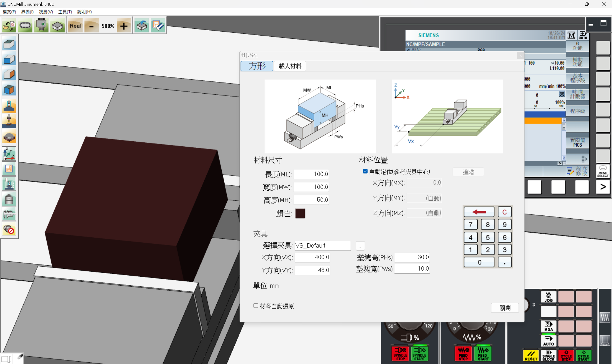Select MDA mode on the control panel
Viewport: 612px width, 364px height.
(548, 326)
